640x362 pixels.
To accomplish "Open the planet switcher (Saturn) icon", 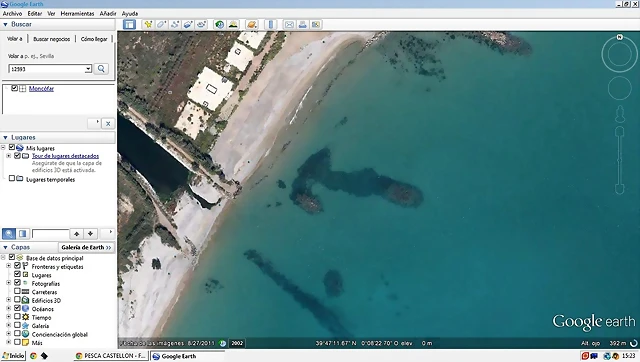I will [x=252, y=24].
